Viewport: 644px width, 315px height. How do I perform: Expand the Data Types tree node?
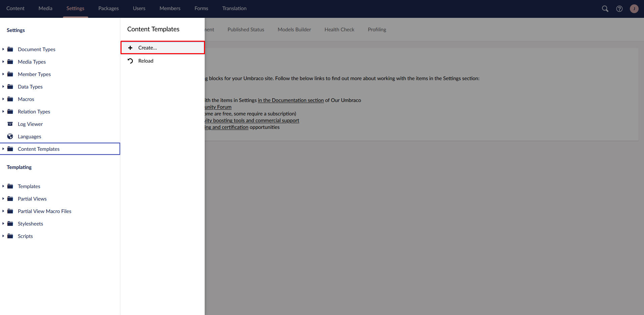point(3,86)
